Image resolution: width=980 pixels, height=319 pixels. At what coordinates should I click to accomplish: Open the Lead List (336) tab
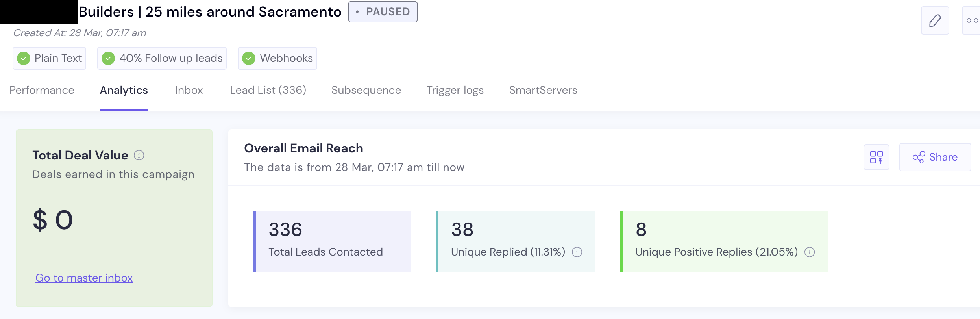click(x=268, y=90)
